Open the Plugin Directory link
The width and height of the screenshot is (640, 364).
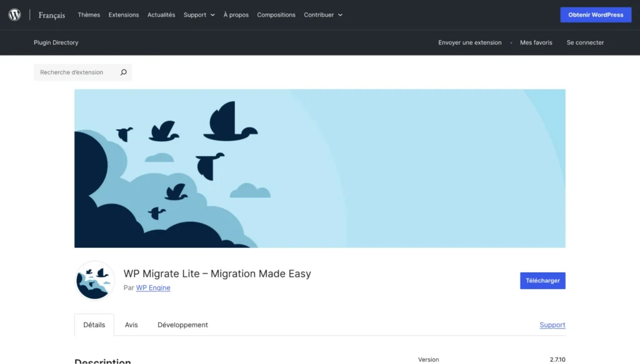click(56, 42)
